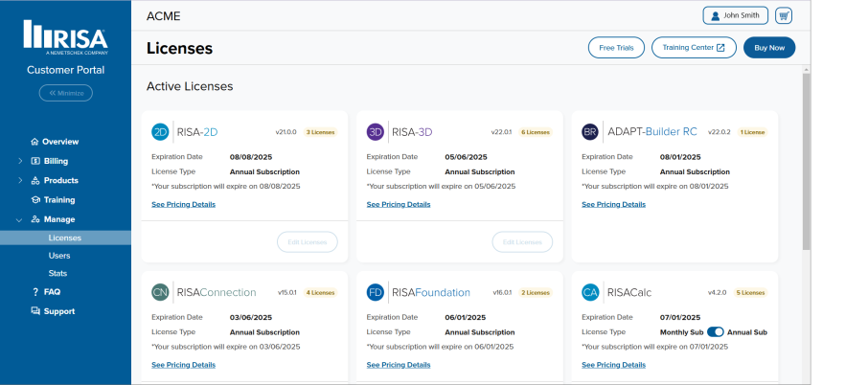Open See Pricing Details for RISA-2D
This screenshot has width=868, height=385.
(x=183, y=204)
